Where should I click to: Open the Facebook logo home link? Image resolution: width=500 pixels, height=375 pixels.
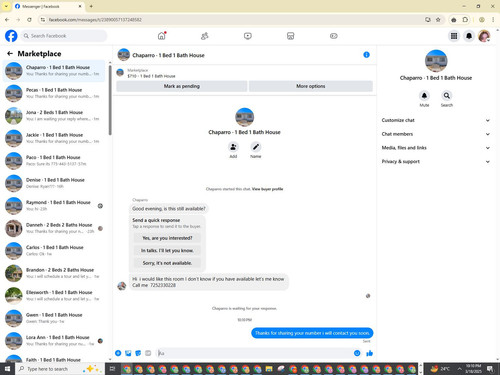[11, 36]
